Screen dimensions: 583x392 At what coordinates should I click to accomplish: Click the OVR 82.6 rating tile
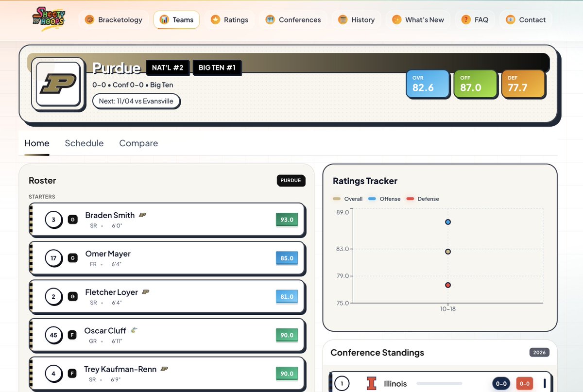(x=428, y=84)
